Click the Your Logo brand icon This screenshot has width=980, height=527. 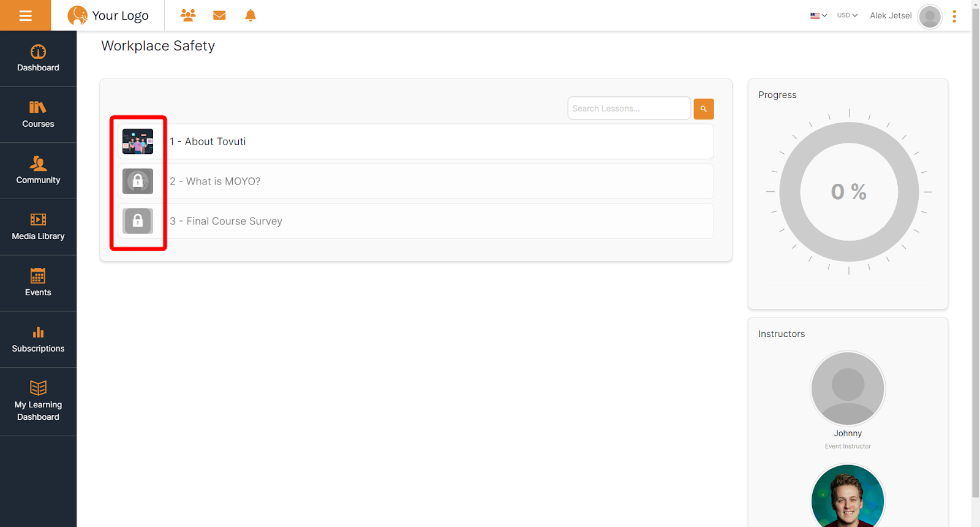pos(78,15)
